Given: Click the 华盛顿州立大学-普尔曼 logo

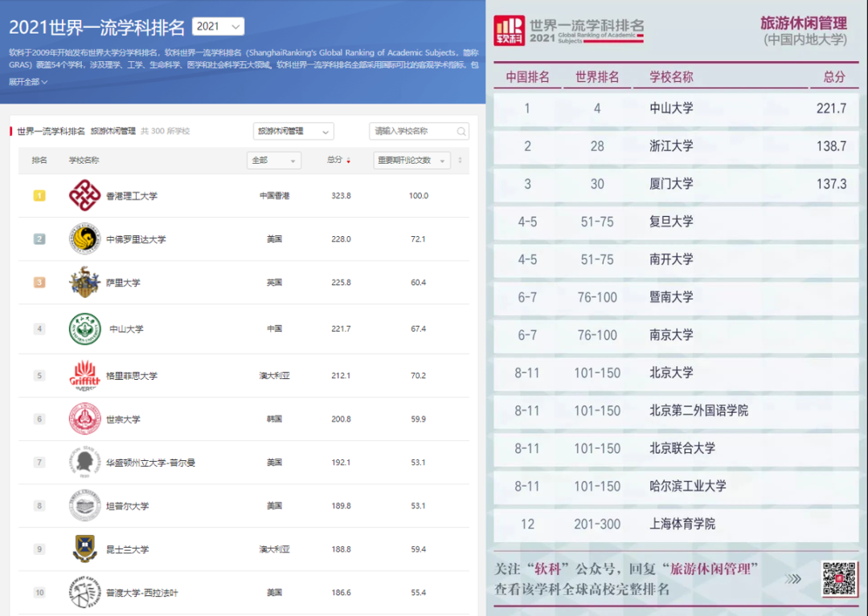Looking at the screenshot, I should (x=84, y=463).
